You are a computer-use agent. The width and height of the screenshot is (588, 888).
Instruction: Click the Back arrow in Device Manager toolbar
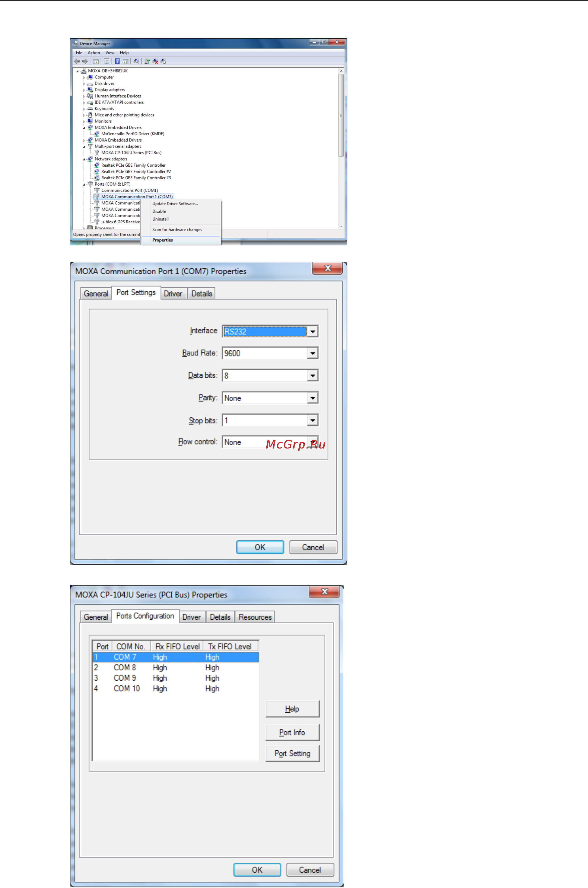[x=77, y=61]
